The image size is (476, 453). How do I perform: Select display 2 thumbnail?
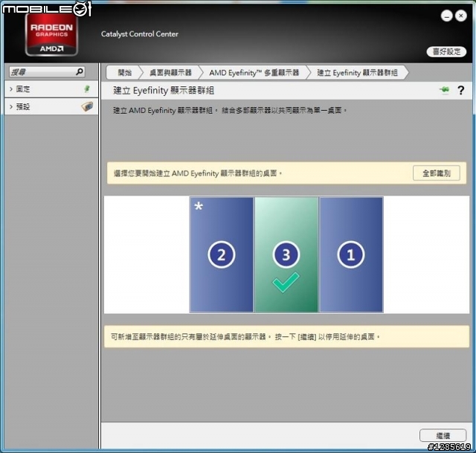[x=222, y=254]
